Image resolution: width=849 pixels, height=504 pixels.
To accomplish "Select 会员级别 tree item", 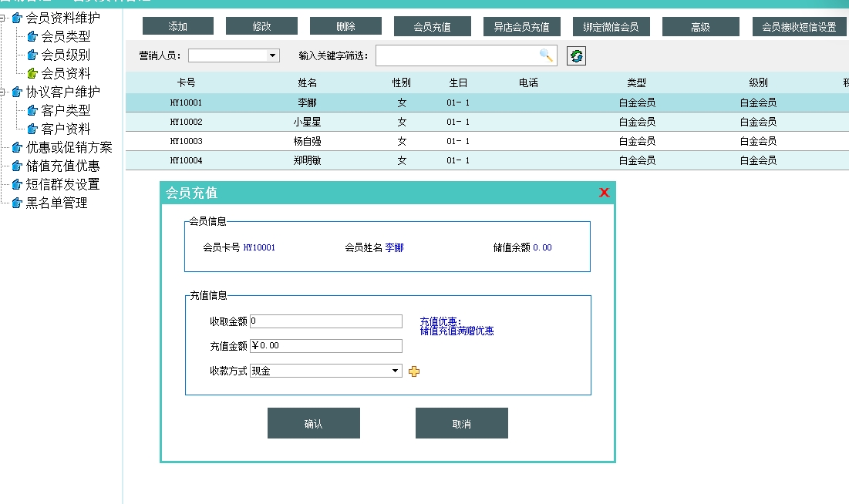I will [x=66, y=55].
